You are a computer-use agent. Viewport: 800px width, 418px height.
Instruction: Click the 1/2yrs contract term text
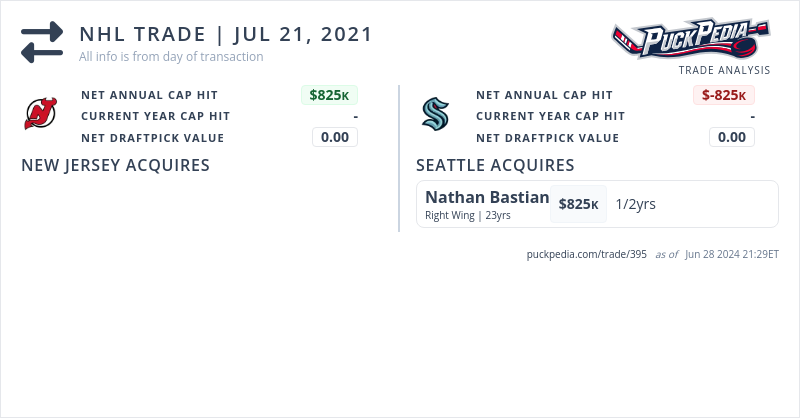[x=636, y=204]
